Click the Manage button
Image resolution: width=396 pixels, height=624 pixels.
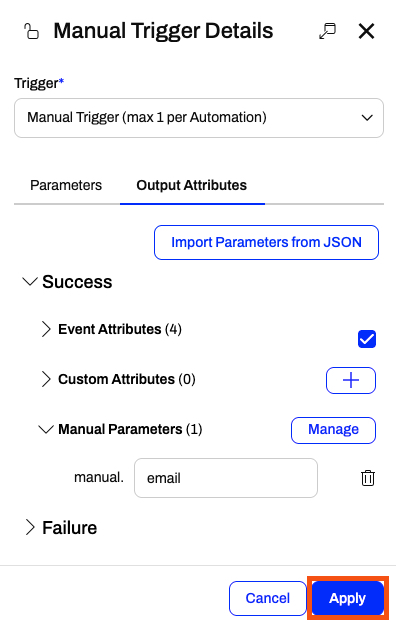click(333, 430)
